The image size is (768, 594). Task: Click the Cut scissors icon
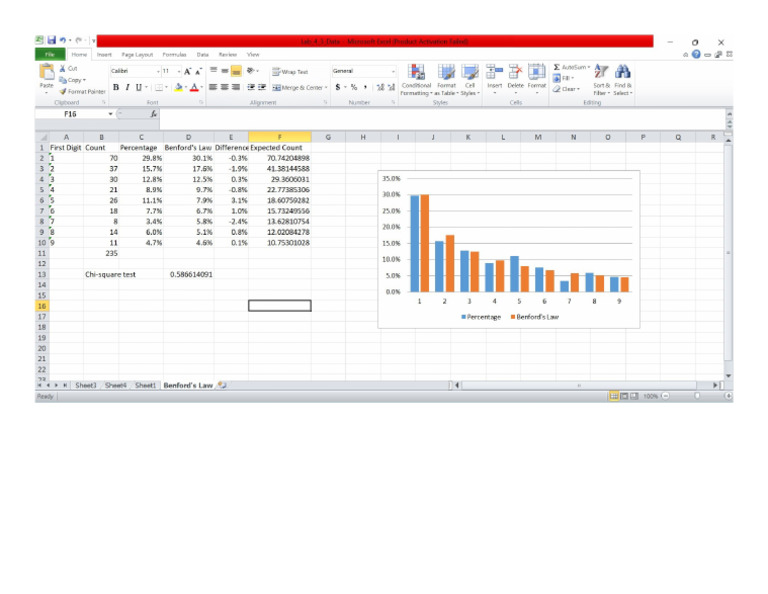pyautogui.click(x=63, y=69)
